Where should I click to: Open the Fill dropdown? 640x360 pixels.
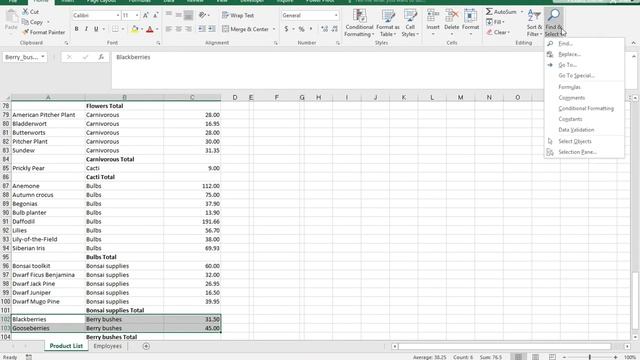pos(495,22)
